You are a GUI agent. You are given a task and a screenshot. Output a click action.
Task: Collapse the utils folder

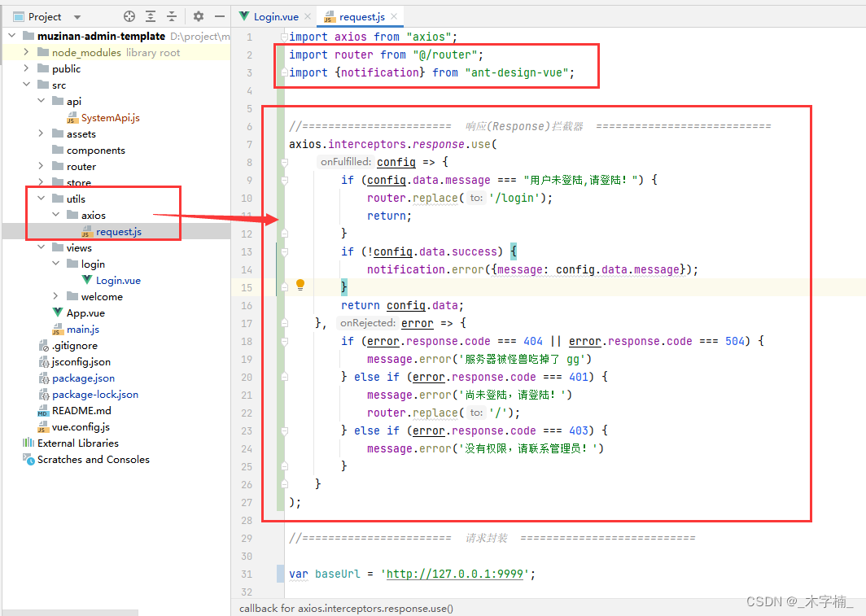[41, 199]
